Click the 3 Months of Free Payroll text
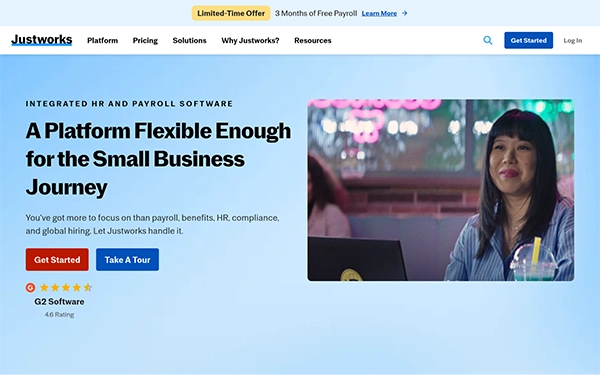 pos(316,13)
